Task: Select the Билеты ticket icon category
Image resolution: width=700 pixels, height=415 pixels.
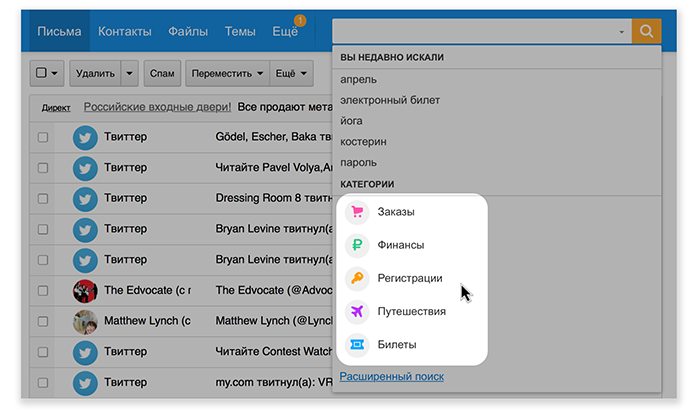Action: [x=396, y=344]
